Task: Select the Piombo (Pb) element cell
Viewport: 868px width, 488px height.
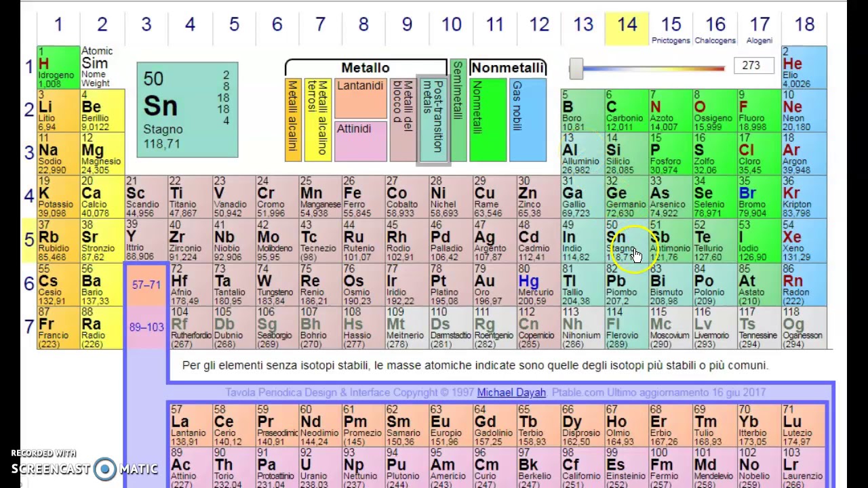Action: (x=627, y=285)
